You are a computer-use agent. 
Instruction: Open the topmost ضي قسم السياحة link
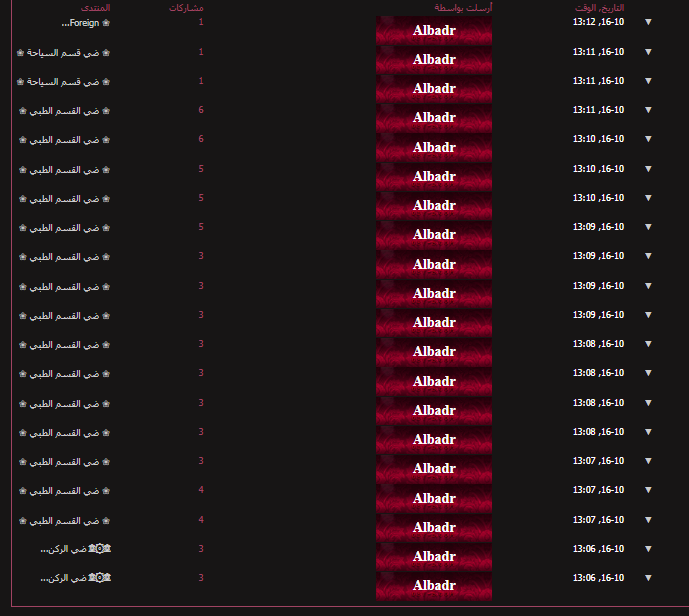click(x=64, y=52)
